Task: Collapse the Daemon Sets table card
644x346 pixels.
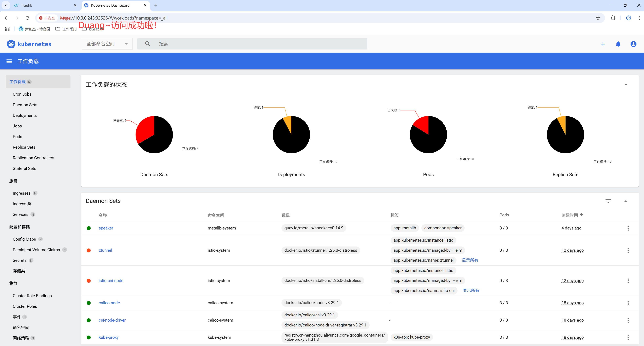Action: pos(626,201)
